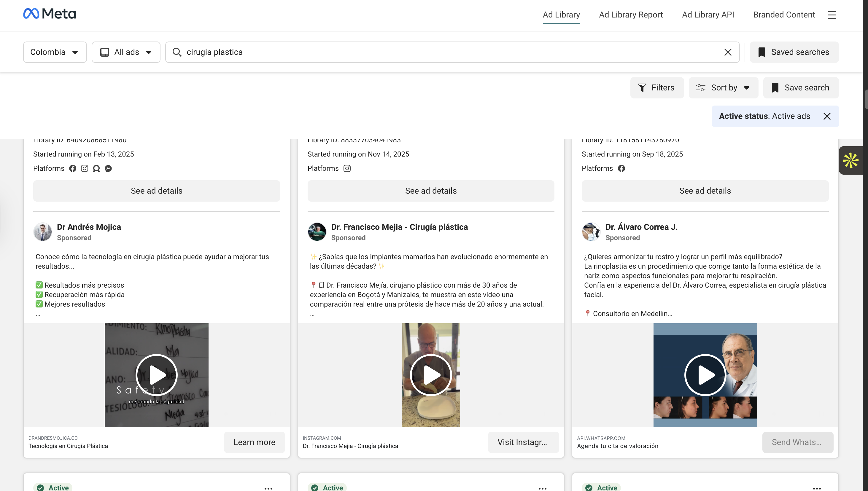This screenshot has width=868, height=491.
Task: Clear the search field with X
Action: [x=728, y=52]
